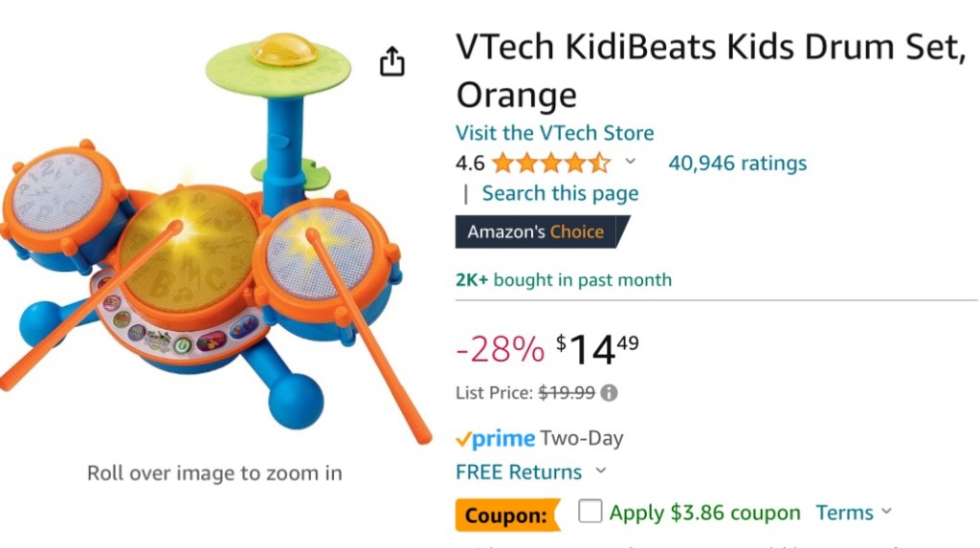This screenshot has width=980, height=548.
Task: Expand the chevron beside coupon Terms
Action: click(x=886, y=512)
